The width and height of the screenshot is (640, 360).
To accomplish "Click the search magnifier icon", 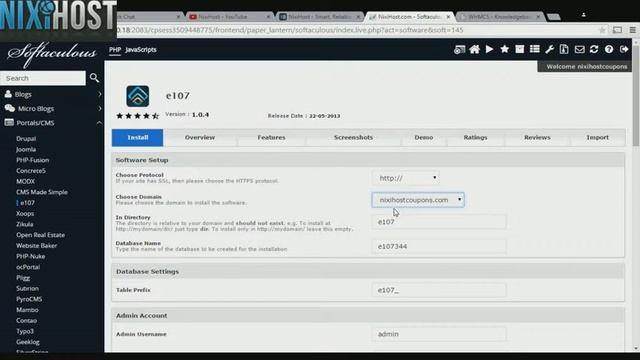I will point(94,78).
